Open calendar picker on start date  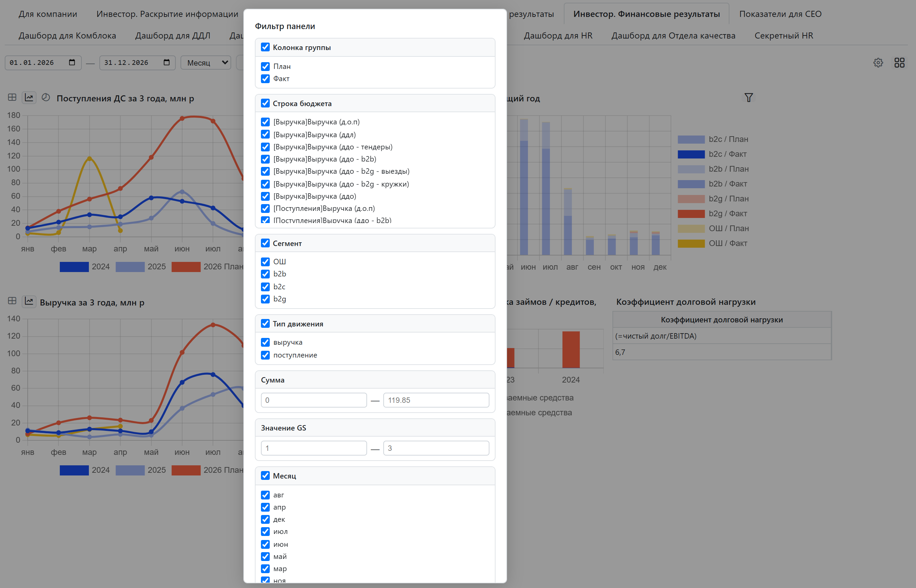click(x=72, y=62)
